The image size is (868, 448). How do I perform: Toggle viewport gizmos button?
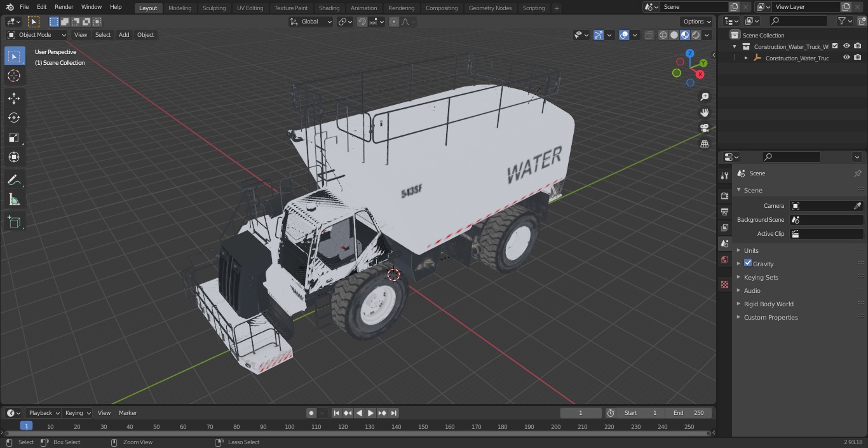coord(599,35)
